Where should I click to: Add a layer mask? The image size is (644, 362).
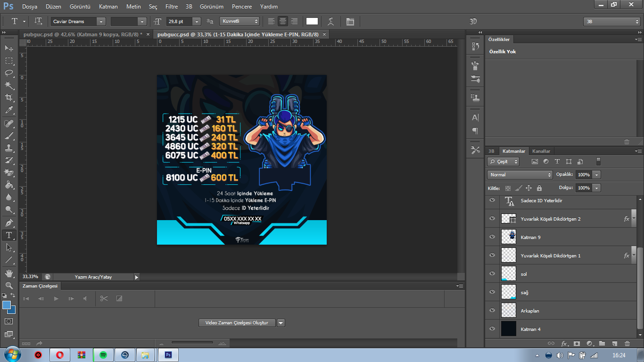[x=576, y=344]
